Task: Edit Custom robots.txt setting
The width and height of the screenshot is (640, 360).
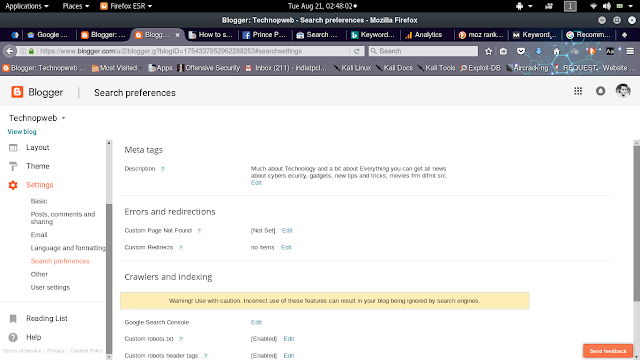Action: [x=289, y=339]
